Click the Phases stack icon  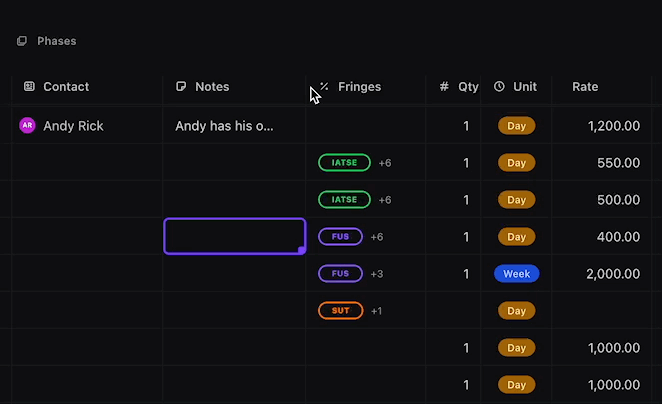[x=22, y=41]
